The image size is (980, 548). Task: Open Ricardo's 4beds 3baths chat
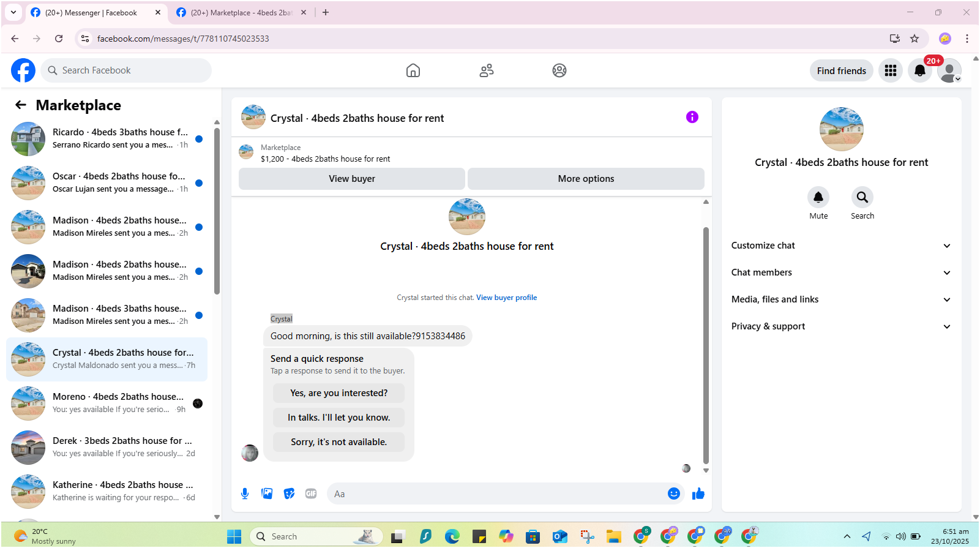coord(107,139)
